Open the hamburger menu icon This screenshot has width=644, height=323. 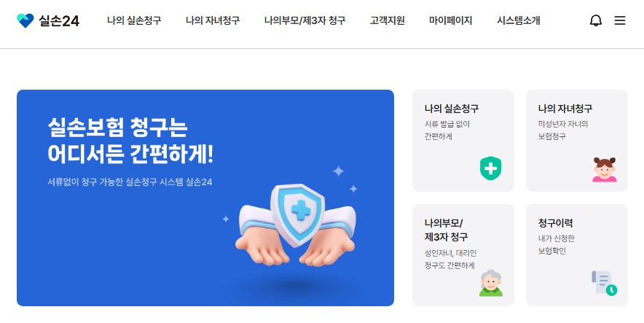point(620,20)
